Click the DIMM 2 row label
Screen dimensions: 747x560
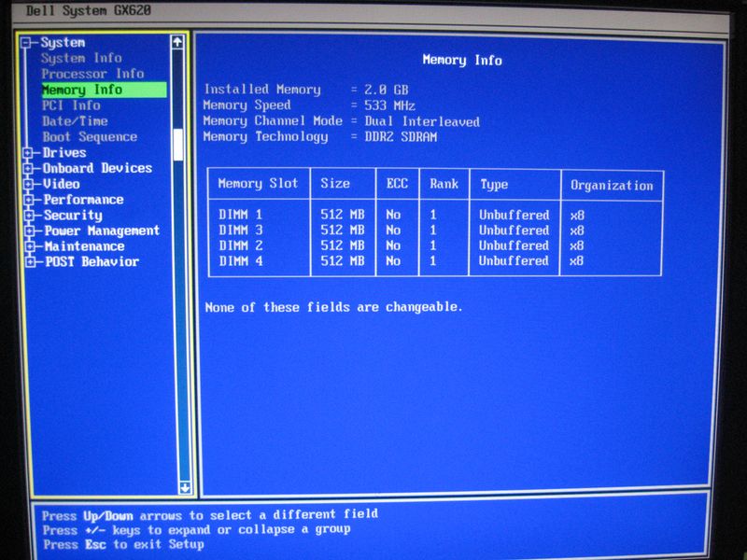241,245
